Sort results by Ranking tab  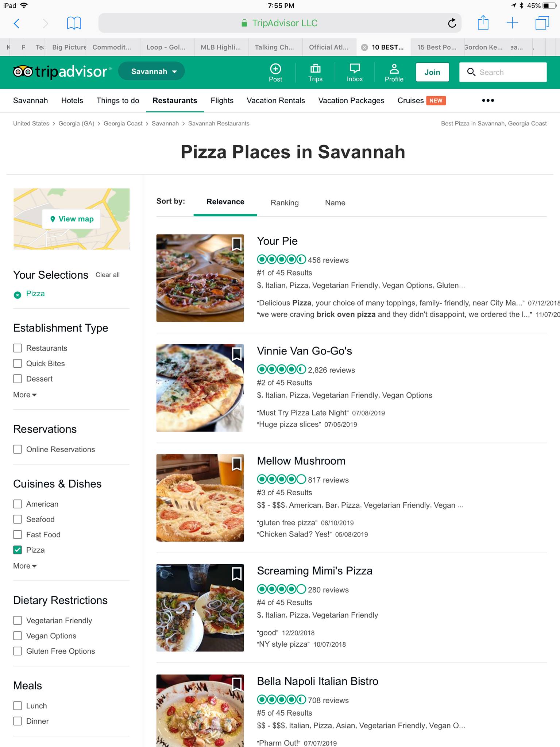click(x=285, y=203)
